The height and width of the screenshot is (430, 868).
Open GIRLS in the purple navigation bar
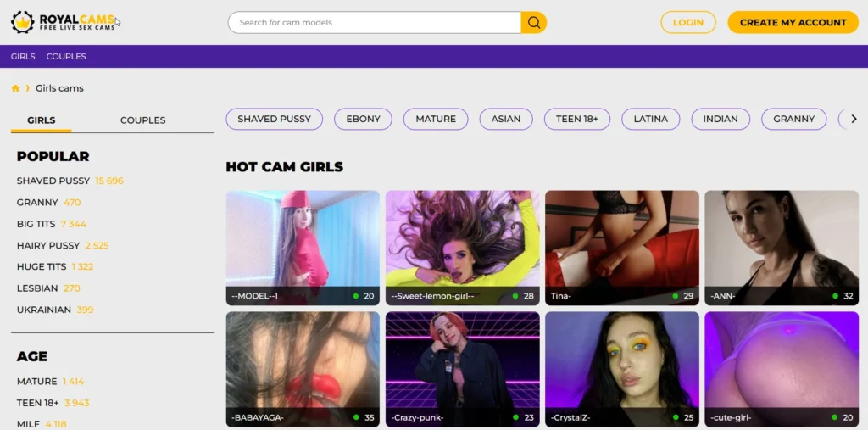(23, 57)
